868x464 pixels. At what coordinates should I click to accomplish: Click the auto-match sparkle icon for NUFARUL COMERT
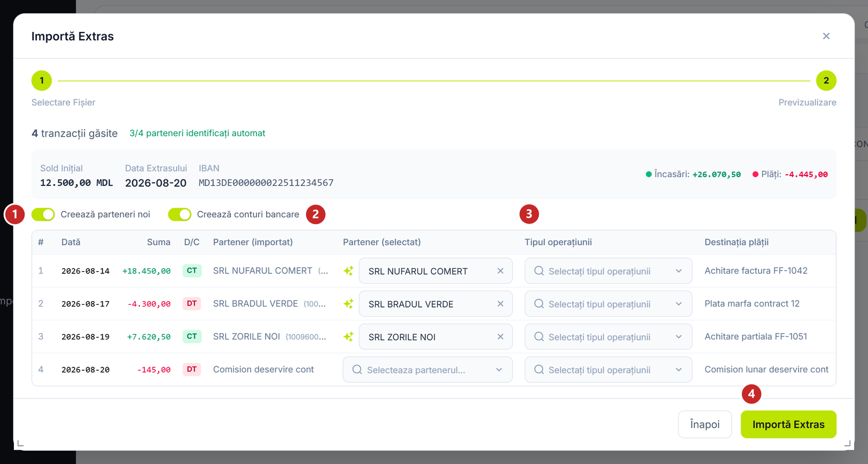(348, 271)
